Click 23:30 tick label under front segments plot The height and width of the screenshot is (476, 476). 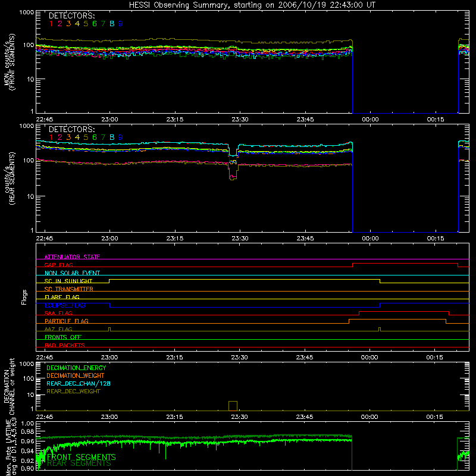pyautogui.click(x=240, y=120)
